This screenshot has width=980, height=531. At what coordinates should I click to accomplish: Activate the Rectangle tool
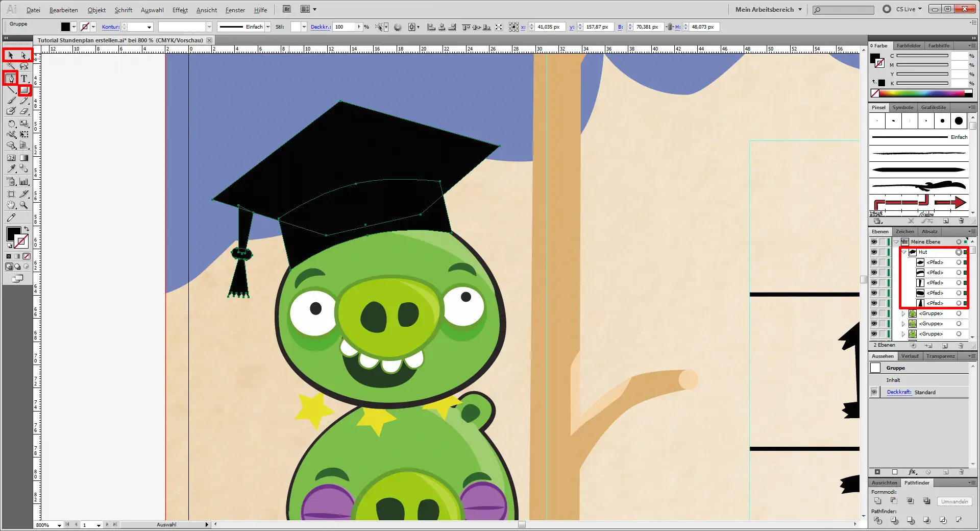click(24, 90)
